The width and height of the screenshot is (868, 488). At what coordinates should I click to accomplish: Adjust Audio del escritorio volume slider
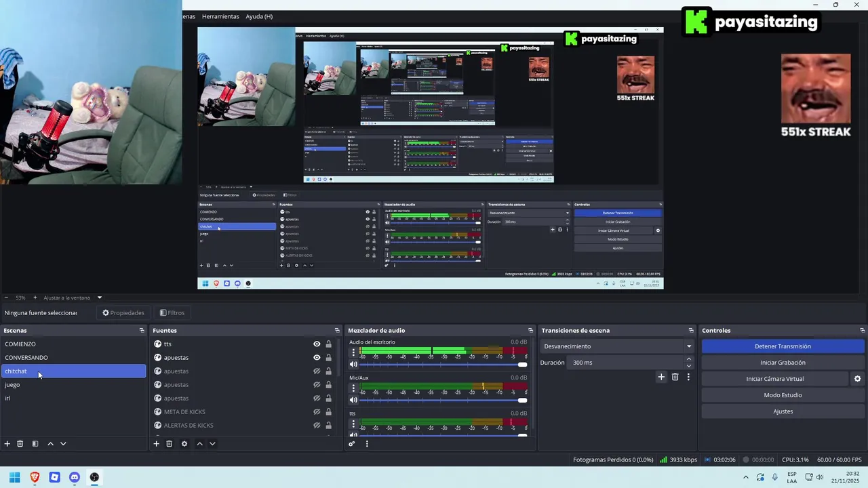click(x=444, y=365)
